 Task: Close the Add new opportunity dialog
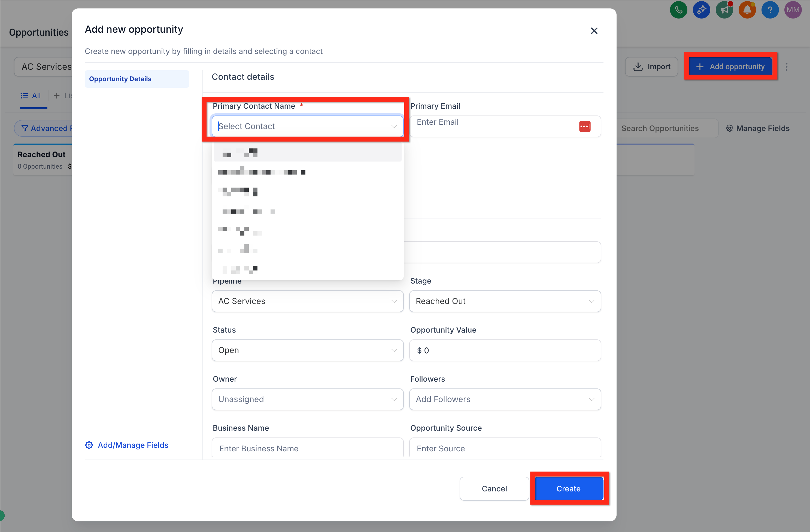pyautogui.click(x=594, y=31)
